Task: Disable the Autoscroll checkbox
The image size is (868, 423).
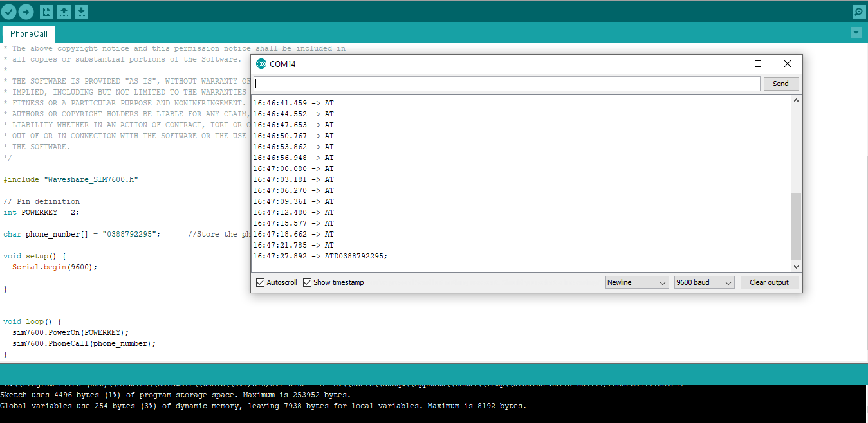Action: (261, 282)
